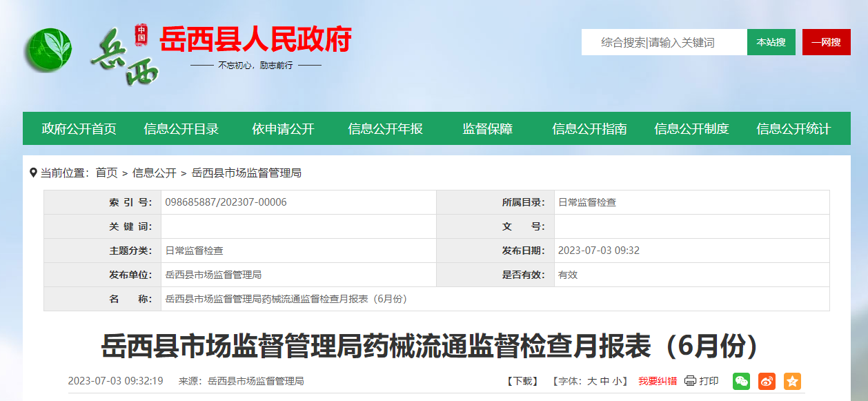Click the 是否有效 label cell
The width and height of the screenshot is (868, 401).
495,275
